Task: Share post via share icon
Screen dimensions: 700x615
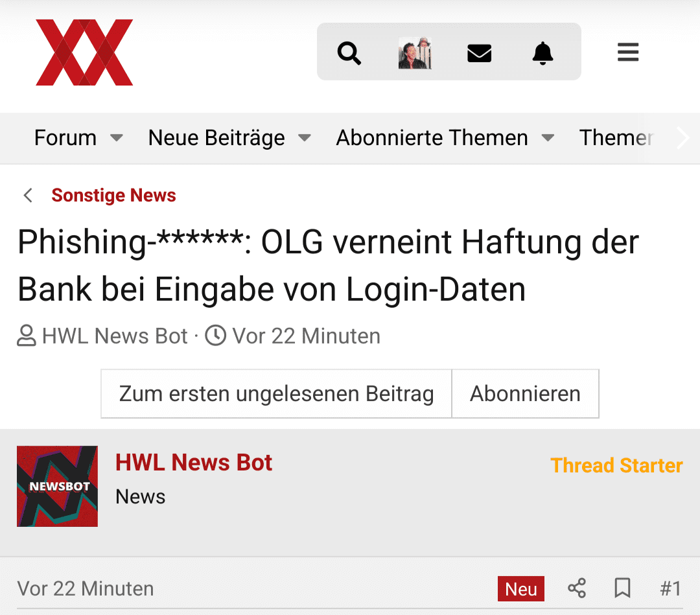Action: click(577, 588)
